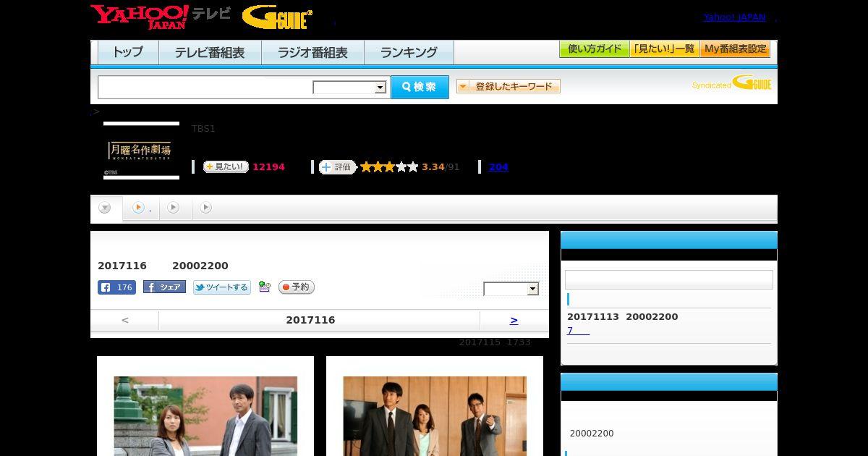Open the right photo of three people in office
The height and width of the screenshot is (456, 868).
coord(435,416)
